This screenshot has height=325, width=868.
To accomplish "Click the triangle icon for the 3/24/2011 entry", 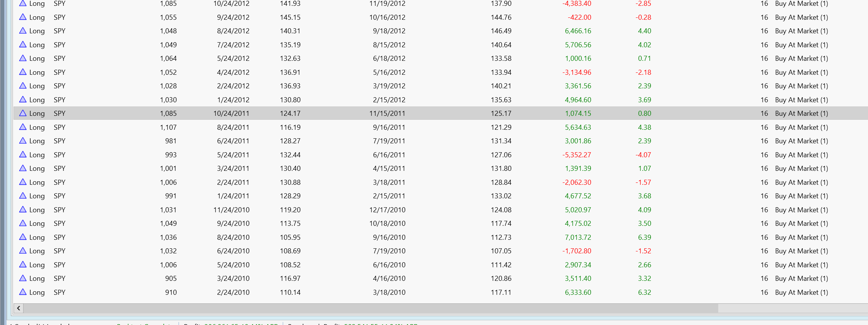I will pos(23,168).
